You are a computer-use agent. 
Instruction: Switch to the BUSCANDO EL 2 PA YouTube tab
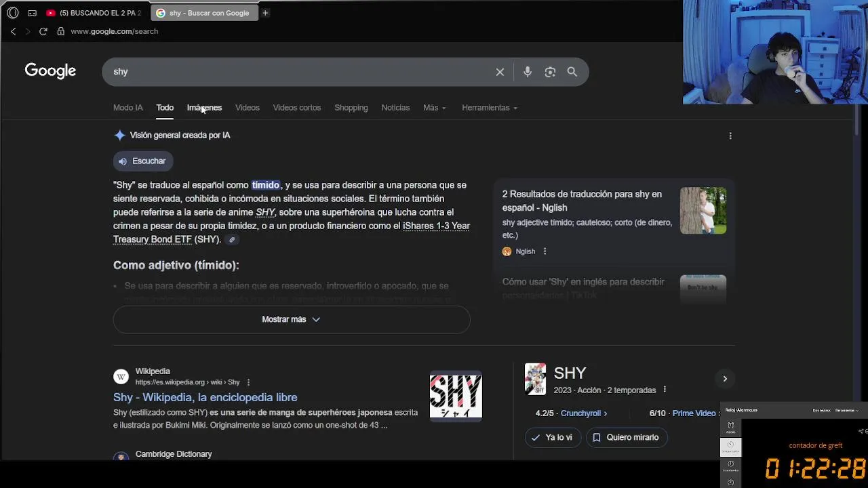click(x=94, y=13)
